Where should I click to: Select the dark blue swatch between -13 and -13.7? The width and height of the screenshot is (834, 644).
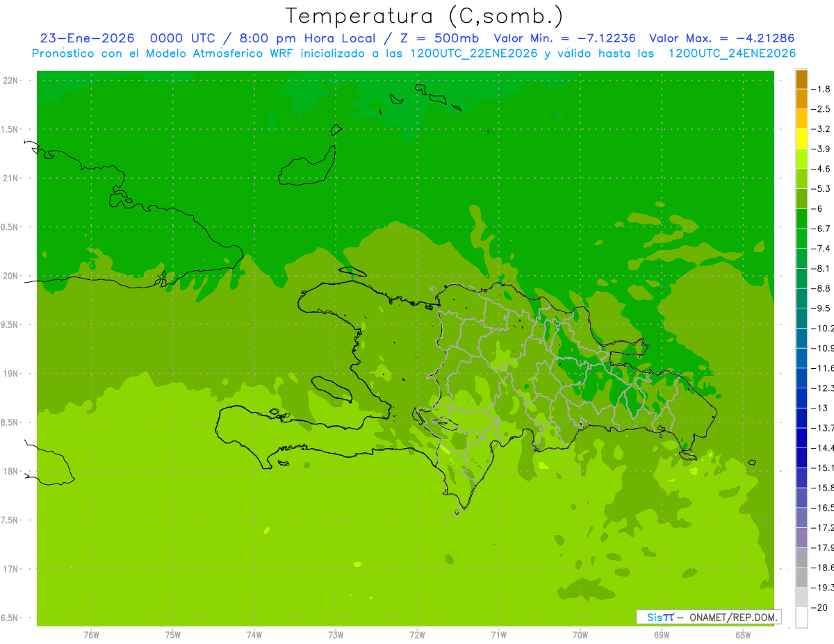pos(801,418)
